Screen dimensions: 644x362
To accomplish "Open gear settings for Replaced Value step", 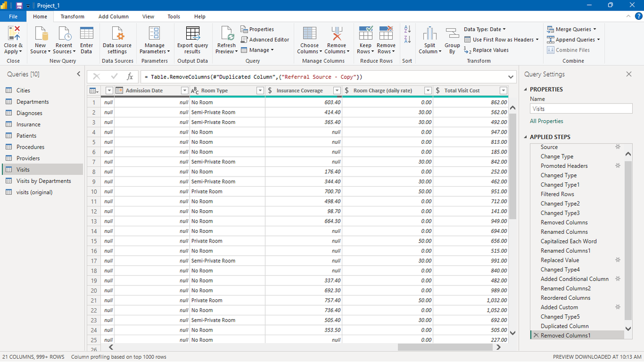I will tap(618, 260).
